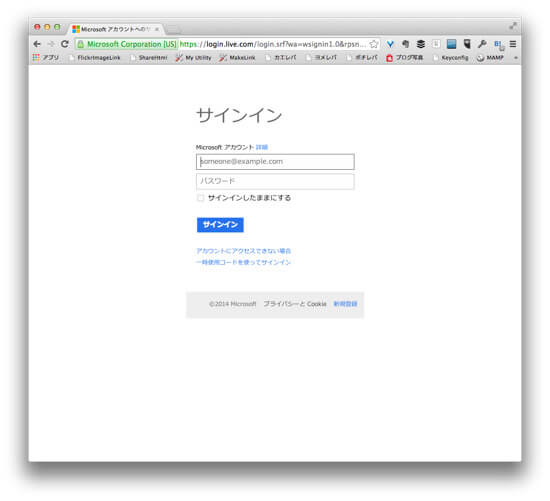Expand the bookmarks bar overflow chevron

(x=516, y=58)
